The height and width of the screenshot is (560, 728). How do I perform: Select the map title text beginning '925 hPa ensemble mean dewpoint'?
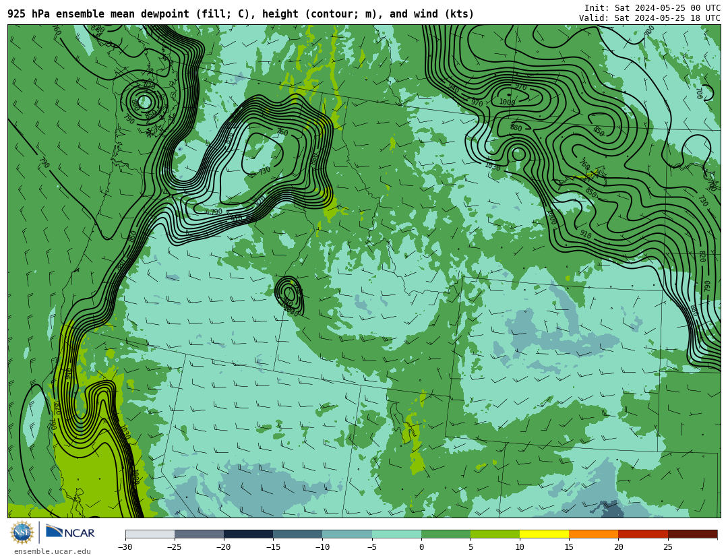point(241,14)
